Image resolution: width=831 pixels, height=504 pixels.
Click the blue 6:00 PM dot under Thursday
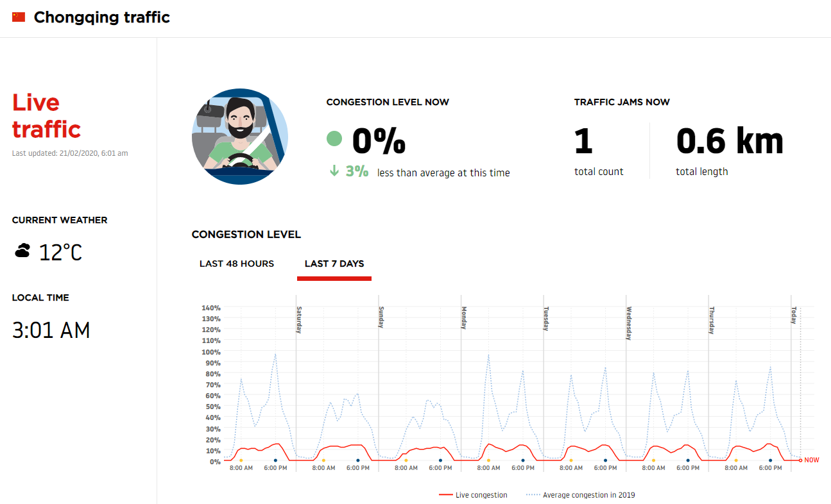770,460
